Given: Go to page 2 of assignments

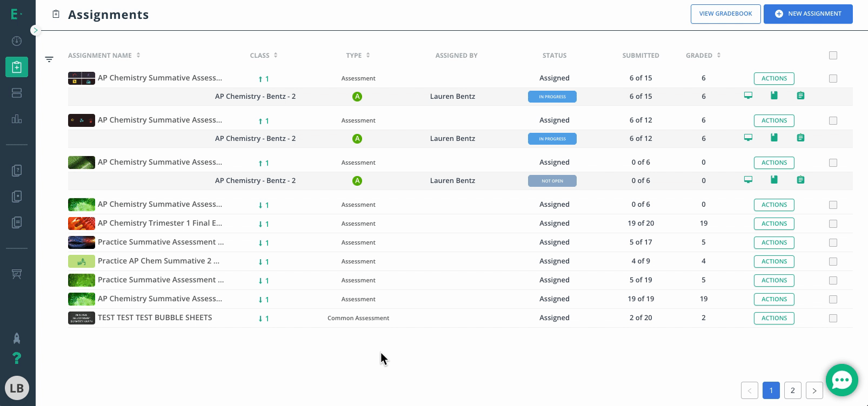Looking at the screenshot, I should click(x=792, y=390).
